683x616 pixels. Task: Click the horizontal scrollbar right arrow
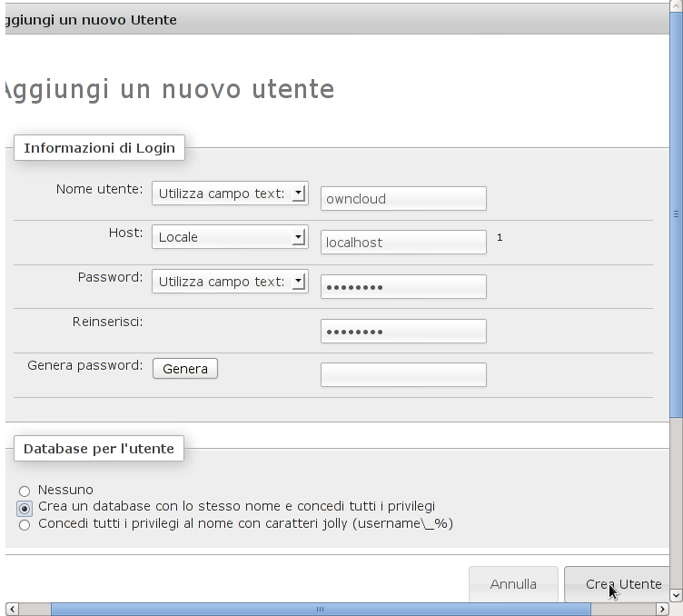660,609
